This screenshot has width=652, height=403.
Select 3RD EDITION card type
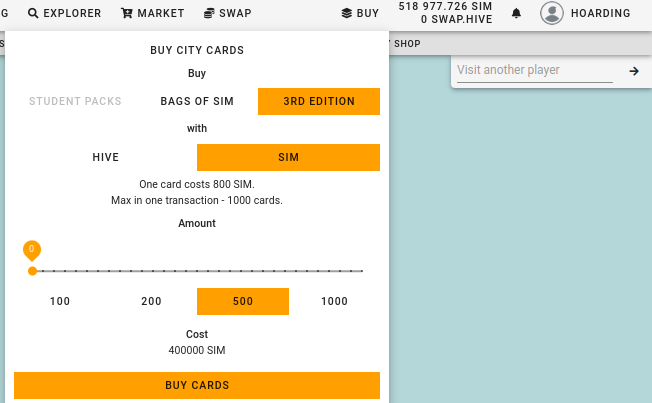(319, 101)
